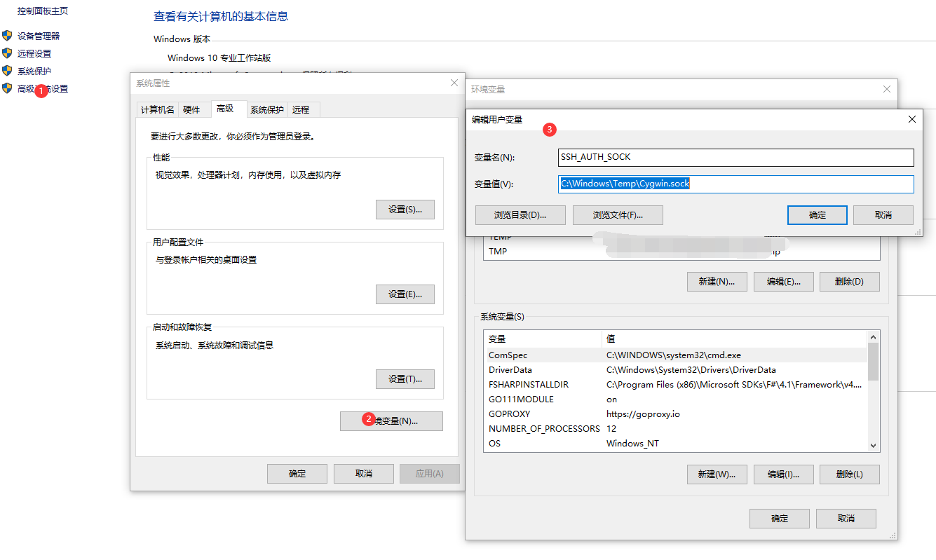Open 设备管理器 link
936x560 pixels.
pos(39,36)
